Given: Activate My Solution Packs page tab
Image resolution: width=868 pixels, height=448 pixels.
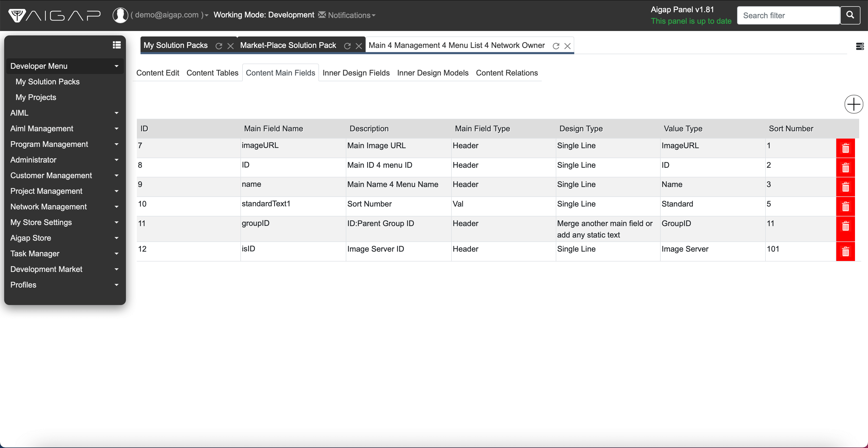Looking at the screenshot, I should (x=176, y=46).
